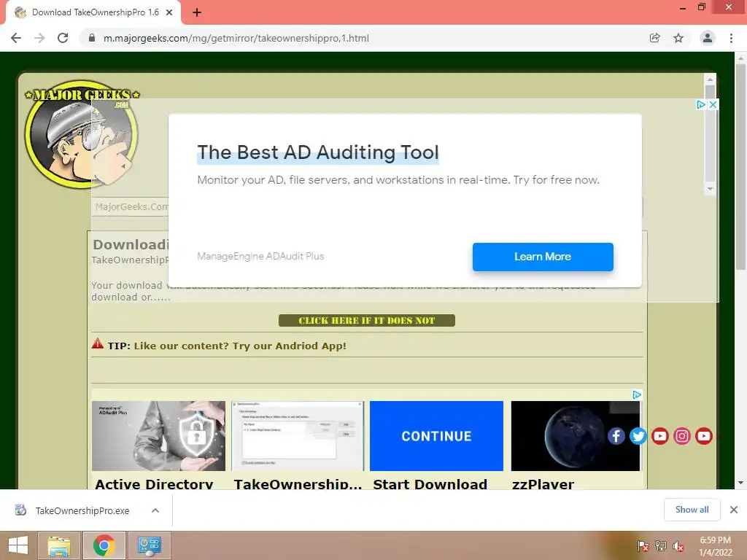
Task: Open the Chrome profile avatar icon
Action: (708, 38)
